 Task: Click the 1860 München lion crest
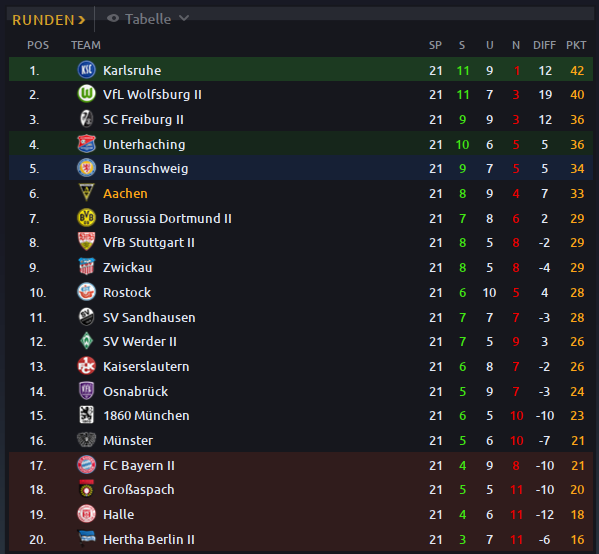click(86, 415)
